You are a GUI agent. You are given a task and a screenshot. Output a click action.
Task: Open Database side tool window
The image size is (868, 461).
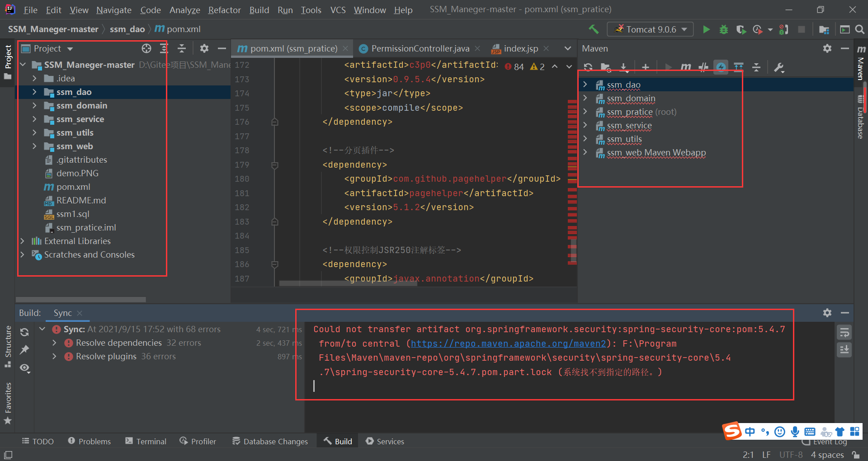860,118
